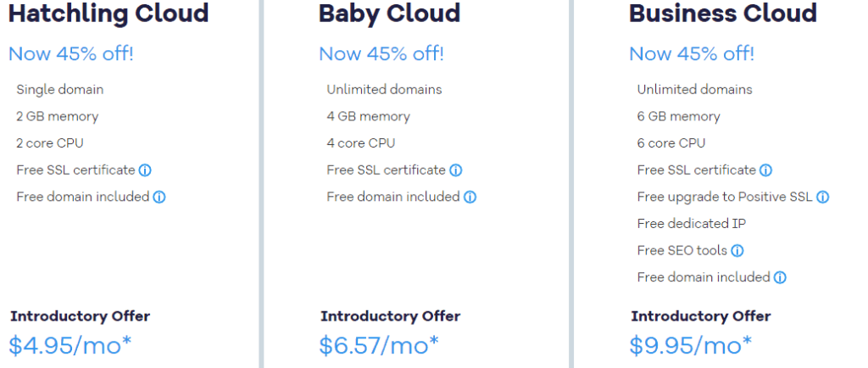This screenshot has width=868, height=368.
Task: Click 'Free dedicated IP' feature text
Action: point(691,224)
